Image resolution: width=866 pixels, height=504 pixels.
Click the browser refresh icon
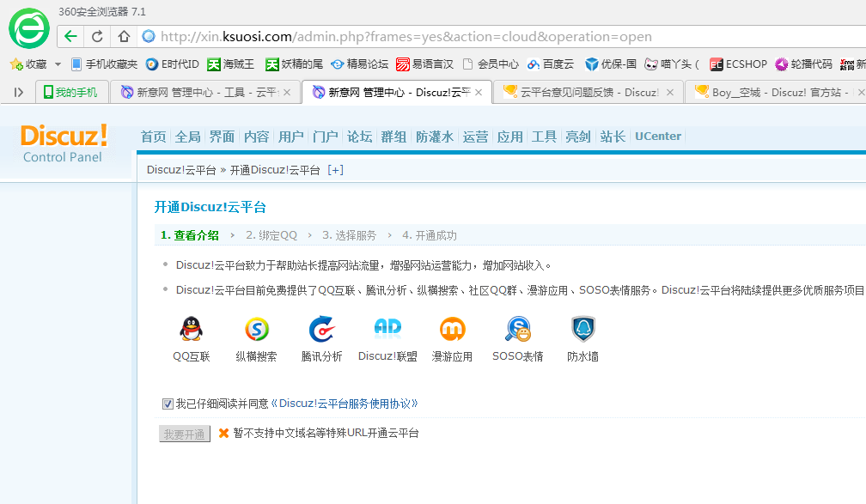(96, 37)
